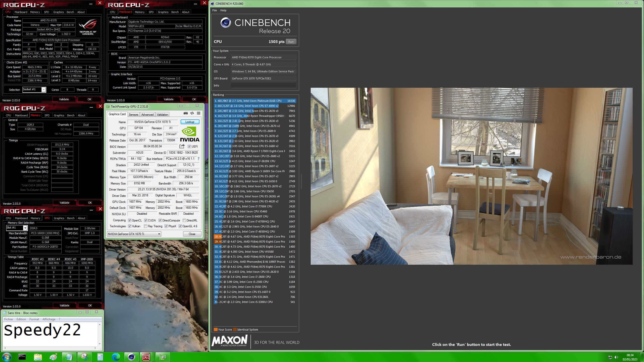The width and height of the screenshot is (644, 362).
Task: Switch to Notepad from the taskbar
Action: (x=69, y=357)
